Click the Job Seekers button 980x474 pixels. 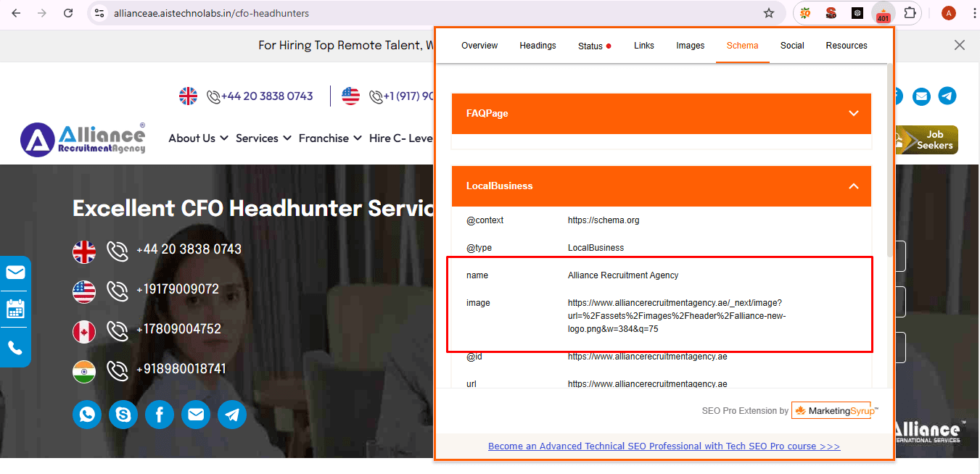926,140
